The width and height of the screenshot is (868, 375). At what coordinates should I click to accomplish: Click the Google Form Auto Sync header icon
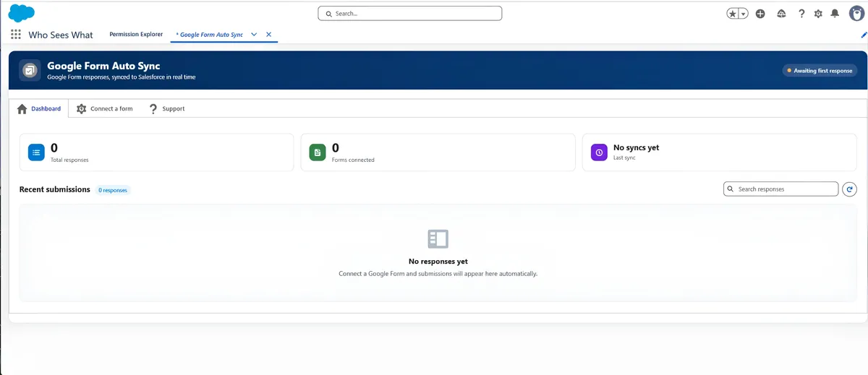pyautogui.click(x=30, y=70)
